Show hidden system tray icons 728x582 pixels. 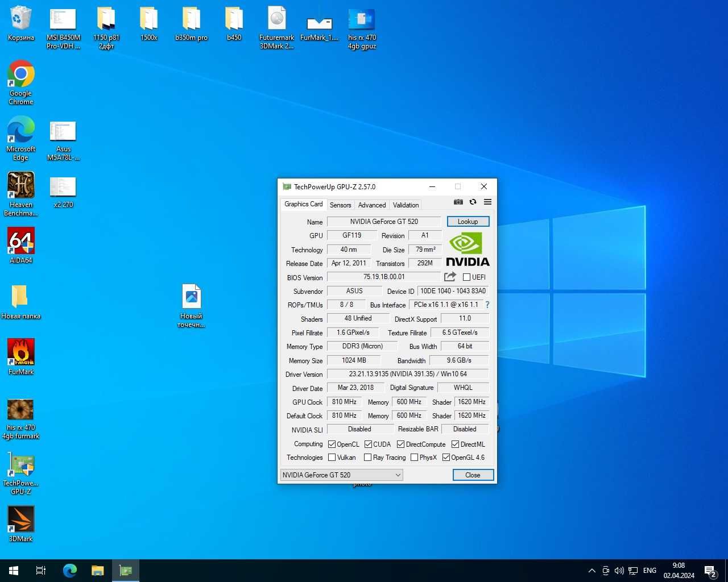[x=592, y=571]
